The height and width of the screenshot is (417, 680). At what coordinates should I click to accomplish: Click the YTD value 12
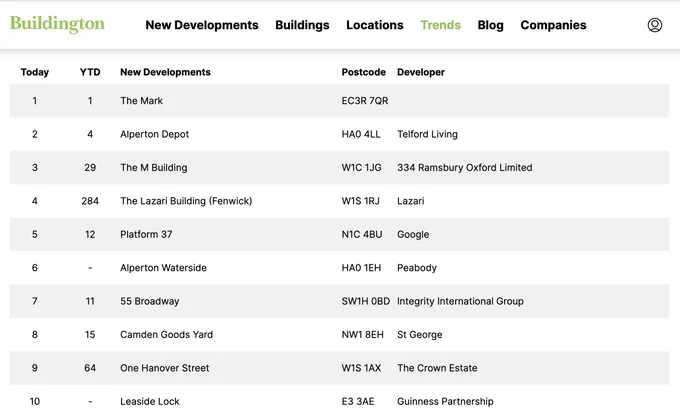90,234
